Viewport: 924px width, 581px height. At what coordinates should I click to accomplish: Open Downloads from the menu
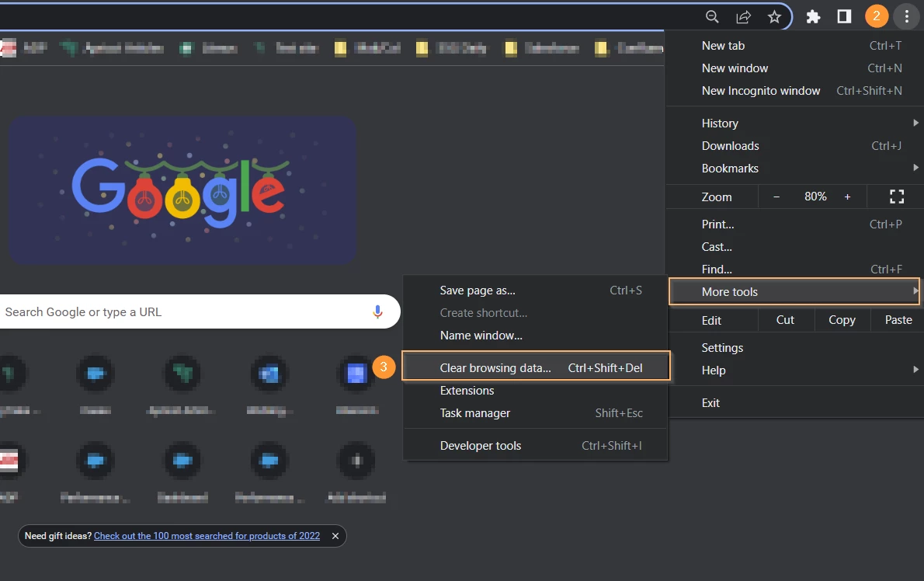click(794, 145)
